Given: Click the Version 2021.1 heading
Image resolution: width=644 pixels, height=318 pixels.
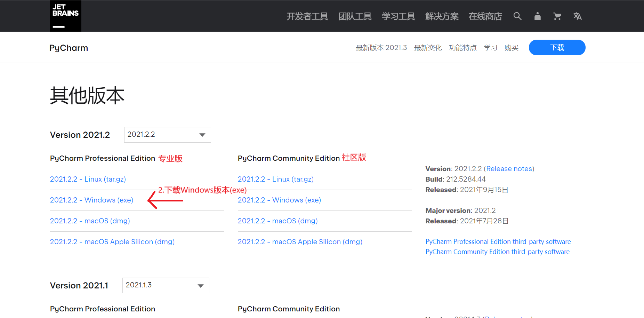Looking at the screenshot, I should [79, 286].
